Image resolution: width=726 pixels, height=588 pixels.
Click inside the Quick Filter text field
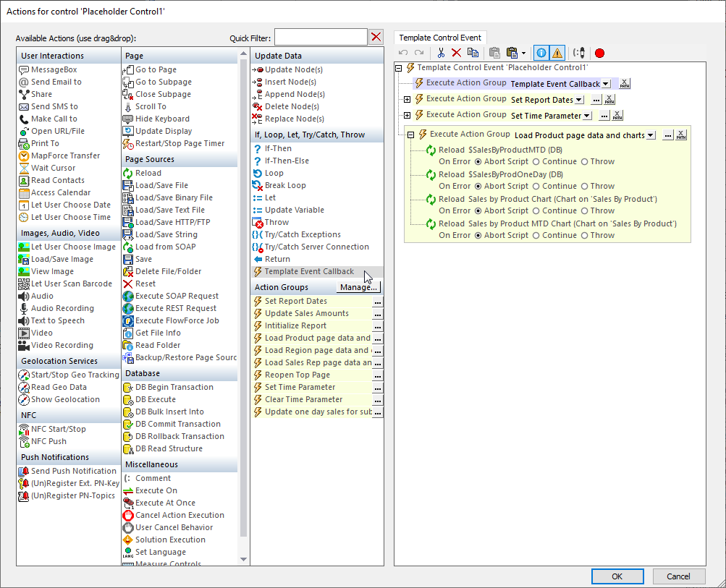click(320, 38)
